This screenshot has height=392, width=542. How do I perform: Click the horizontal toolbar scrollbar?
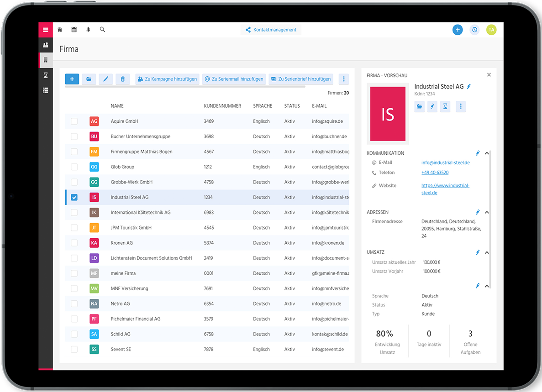coord(185,86)
